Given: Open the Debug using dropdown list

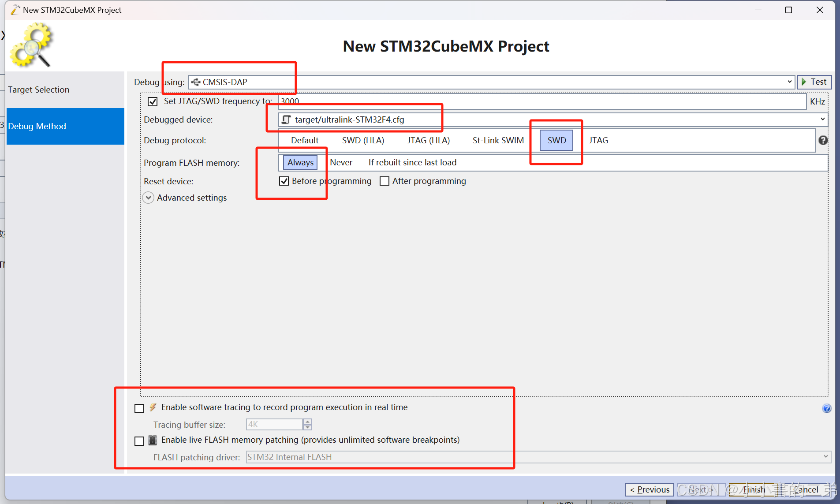Looking at the screenshot, I should (789, 82).
